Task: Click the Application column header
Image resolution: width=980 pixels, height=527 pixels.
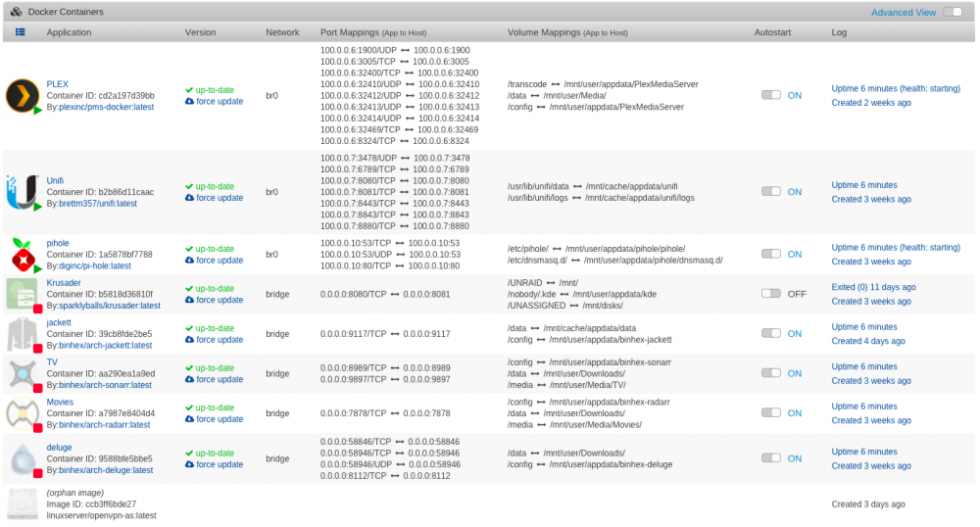Action: tap(69, 32)
